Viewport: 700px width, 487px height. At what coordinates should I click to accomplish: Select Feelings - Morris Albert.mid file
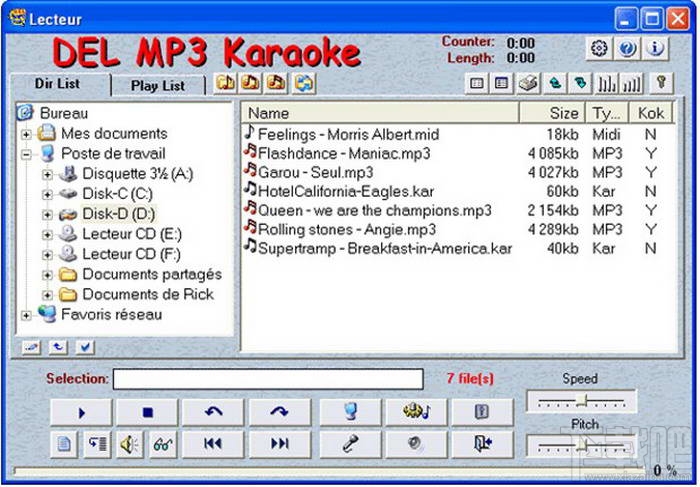pos(349,134)
